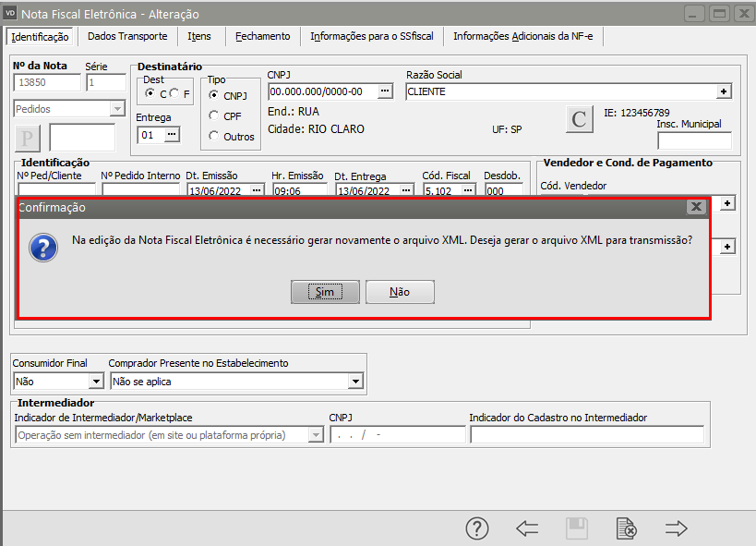This screenshot has width=756, height=546.
Task: Click the cancel document icon
Action: (626, 528)
